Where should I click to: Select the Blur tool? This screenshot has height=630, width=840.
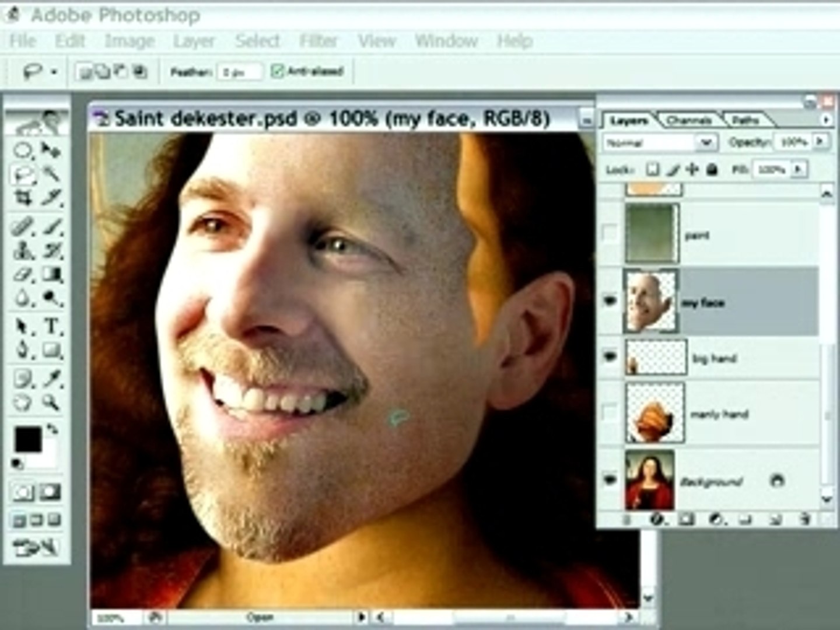pyautogui.click(x=23, y=299)
